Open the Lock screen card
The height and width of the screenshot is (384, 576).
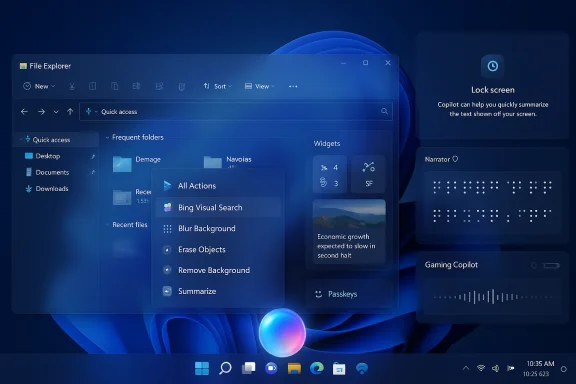point(493,86)
